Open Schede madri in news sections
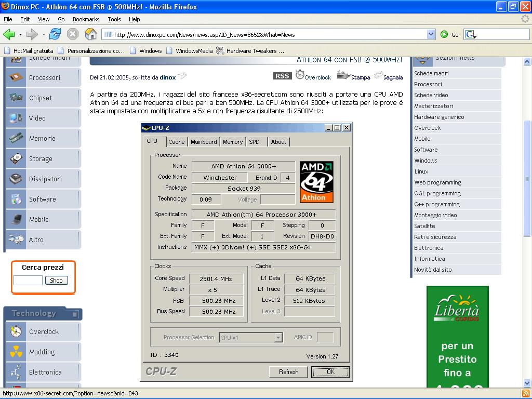Image resolution: width=532 pixels, height=399 pixels. 431,73
